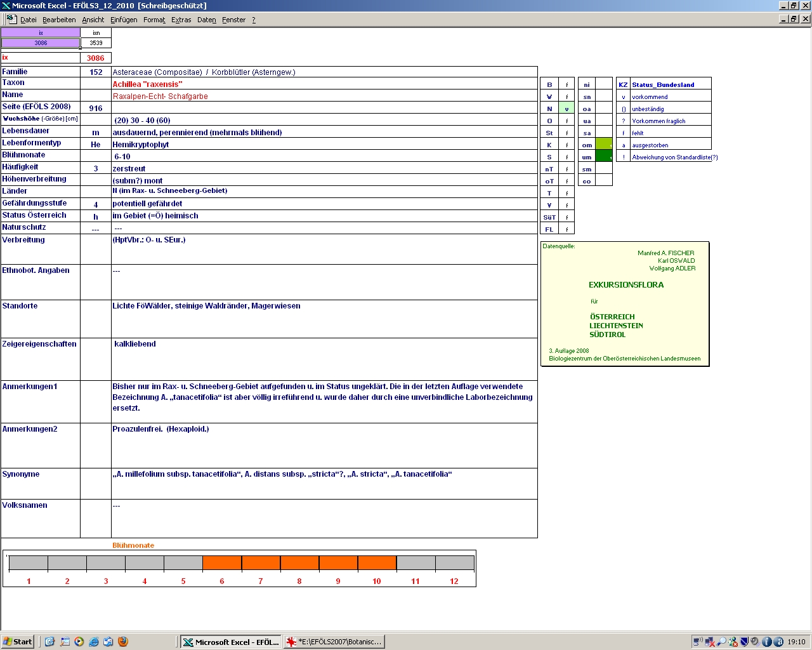Restore the inner workbook window
The image size is (812, 650).
794,19
